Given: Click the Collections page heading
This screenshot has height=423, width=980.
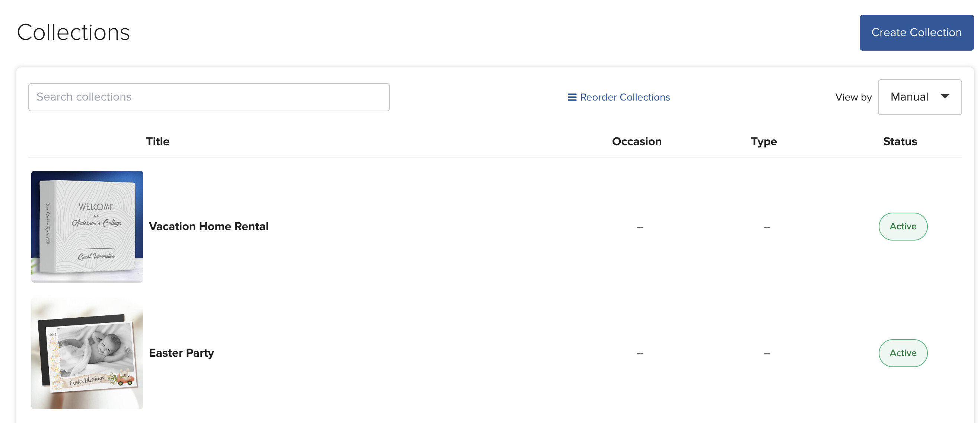Looking at the screenshot, I should [x=73, y=32].
